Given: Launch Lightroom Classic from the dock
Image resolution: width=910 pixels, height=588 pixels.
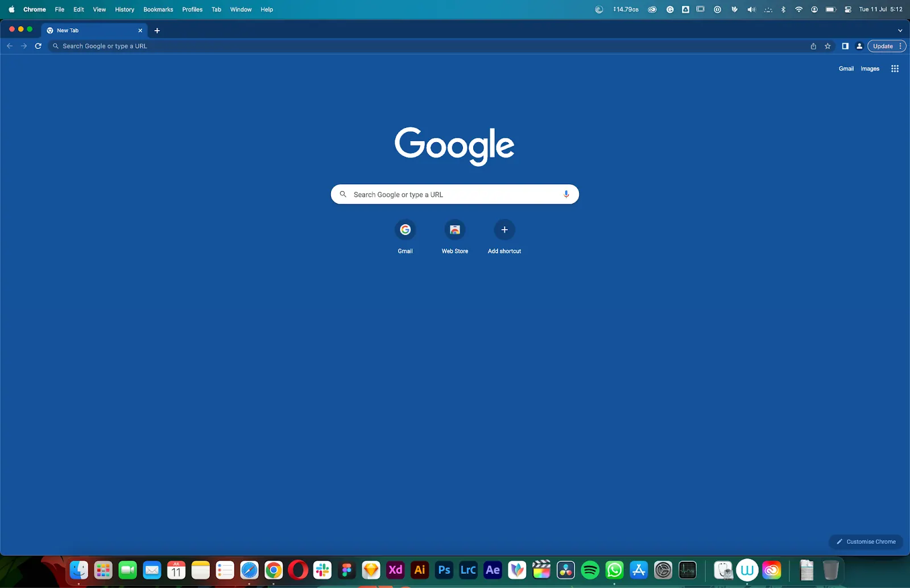Looking at the screenshot, I should click(468, 570).
